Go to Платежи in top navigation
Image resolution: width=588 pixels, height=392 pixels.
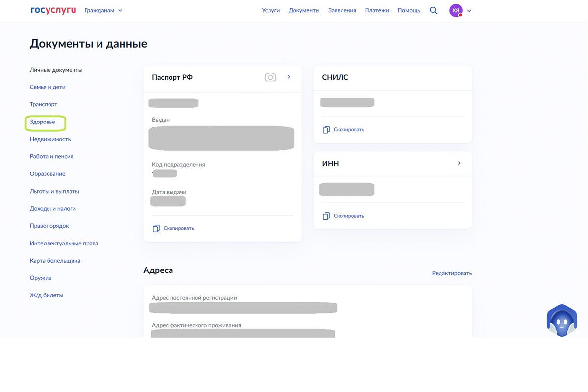377,10
